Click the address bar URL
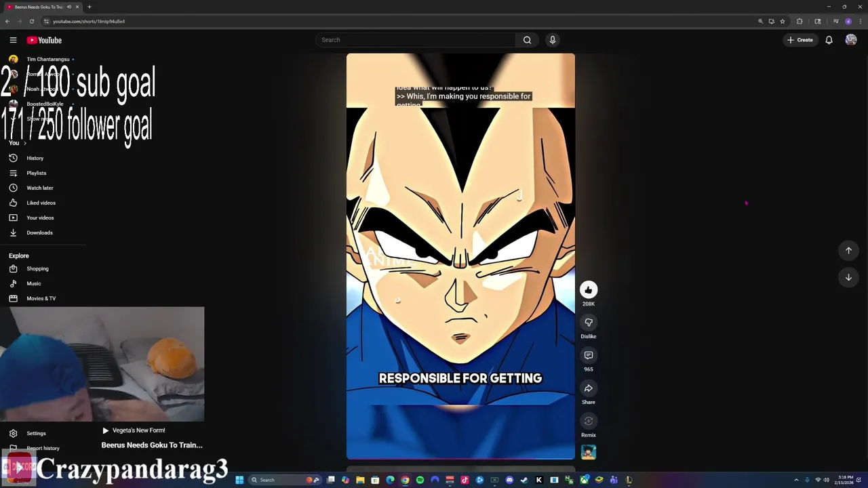This screenshot has width=868, height=488. [89, 21]
